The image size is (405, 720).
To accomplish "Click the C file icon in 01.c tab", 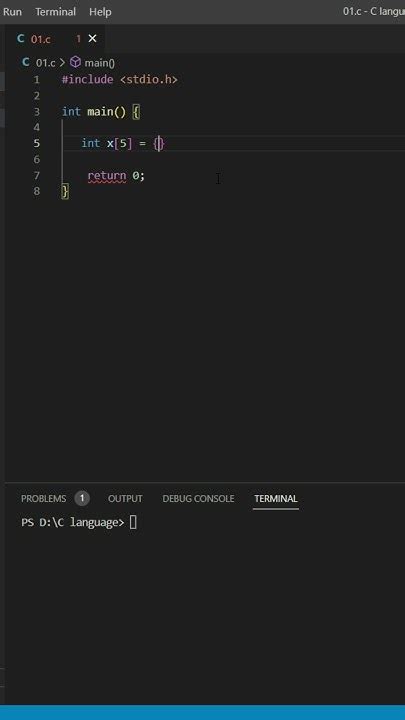I will pyautogui.click(x=20, y=39).
